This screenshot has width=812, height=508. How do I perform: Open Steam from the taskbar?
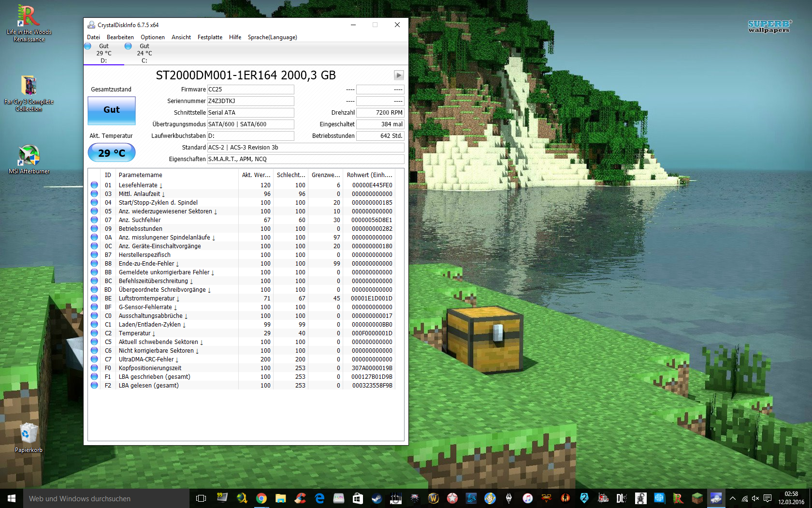click(x=377, y=498)
